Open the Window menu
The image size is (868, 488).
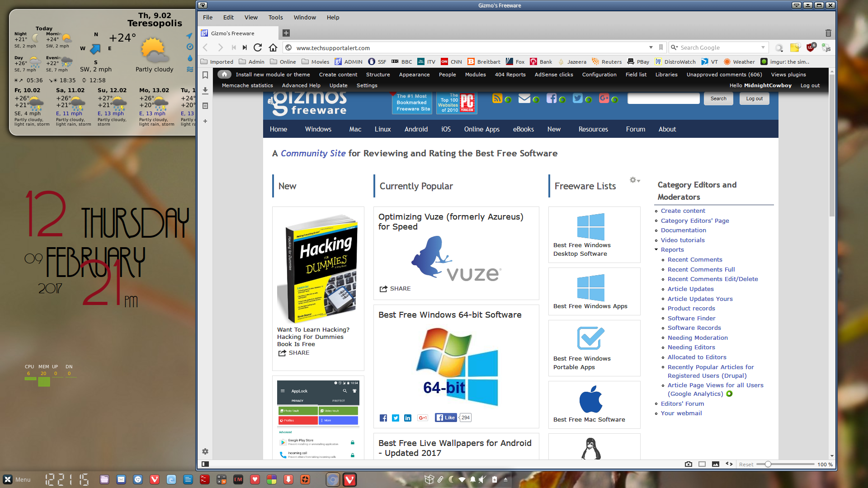(305, 18)
